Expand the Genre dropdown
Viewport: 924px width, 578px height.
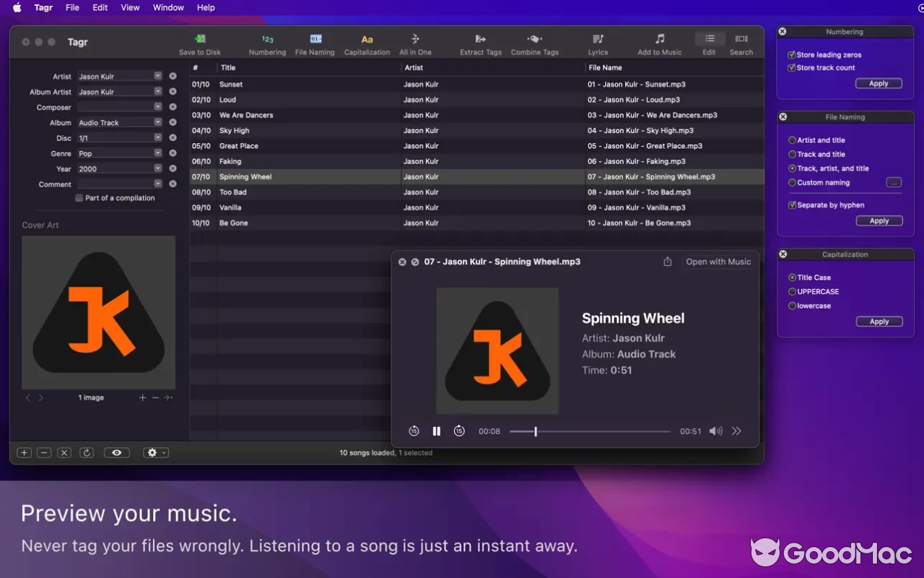tap(157, 153)
